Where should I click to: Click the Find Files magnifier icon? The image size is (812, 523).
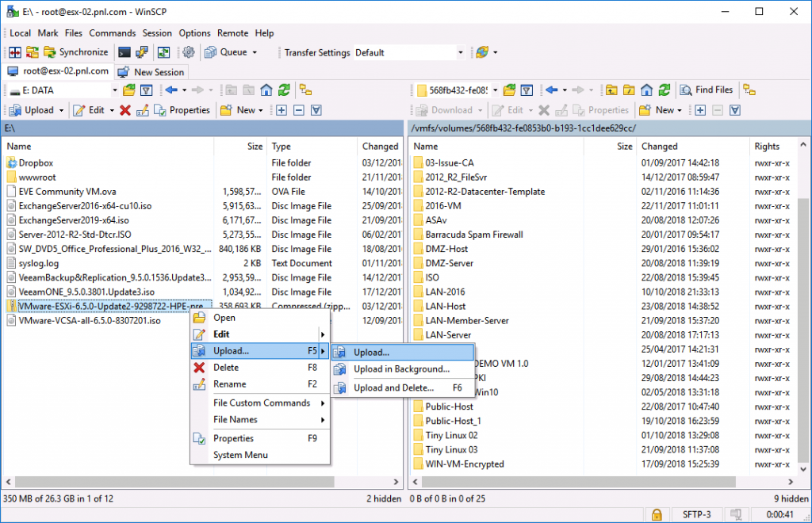(685, 90)
